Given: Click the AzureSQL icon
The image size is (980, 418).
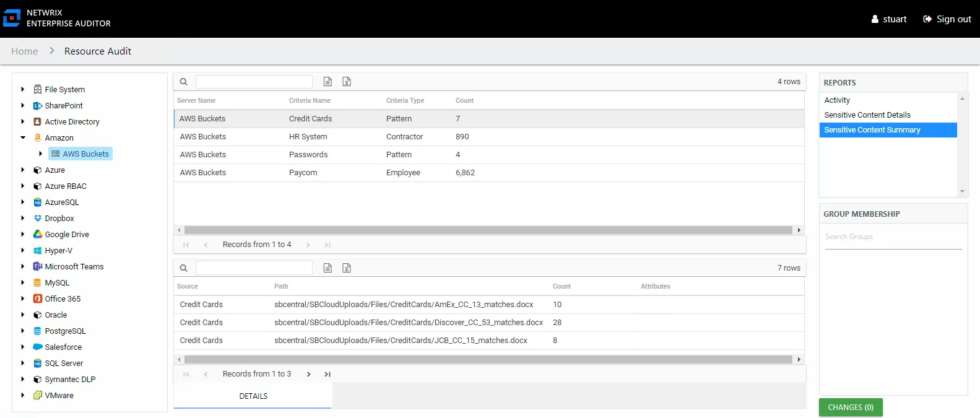Looking at the screenshot, I should pos(38,202).
